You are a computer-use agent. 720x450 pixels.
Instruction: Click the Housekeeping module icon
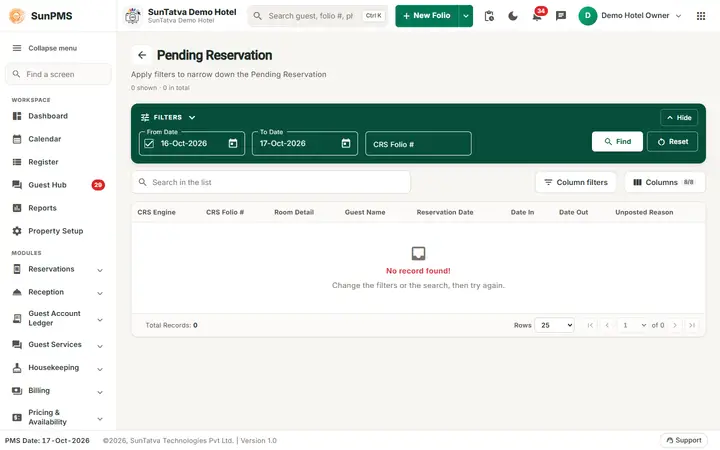pos(17,367)
